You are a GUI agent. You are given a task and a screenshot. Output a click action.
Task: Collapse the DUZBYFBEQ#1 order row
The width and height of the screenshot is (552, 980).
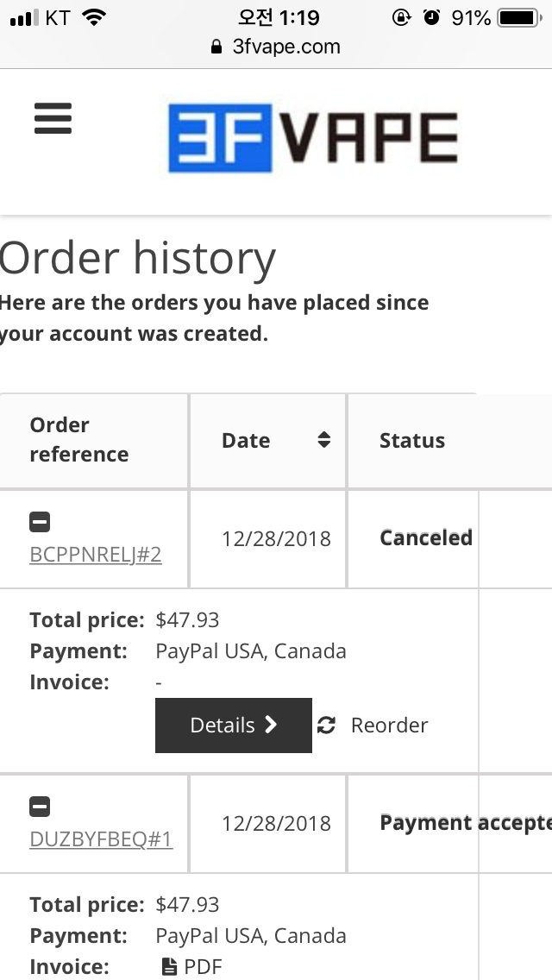point(40,807)
